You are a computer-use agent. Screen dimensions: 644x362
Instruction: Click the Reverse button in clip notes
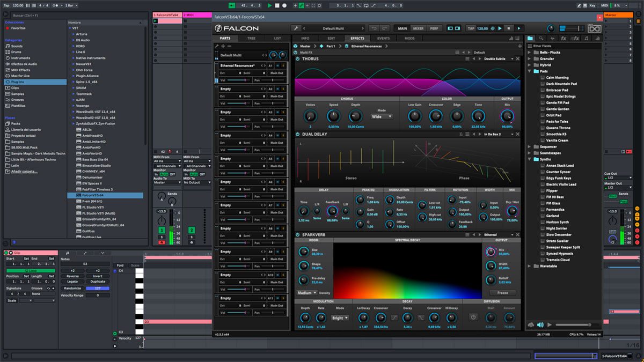coord(73,276)
